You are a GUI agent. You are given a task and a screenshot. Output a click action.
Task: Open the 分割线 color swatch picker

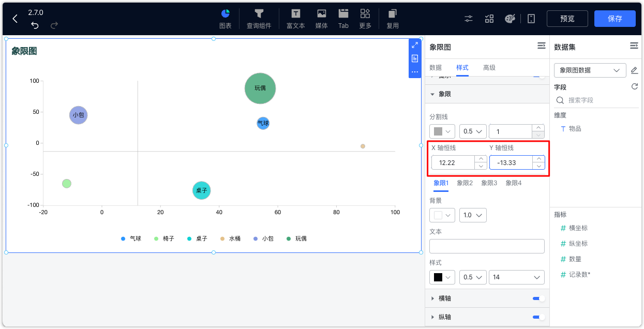[x=442, y=131]
